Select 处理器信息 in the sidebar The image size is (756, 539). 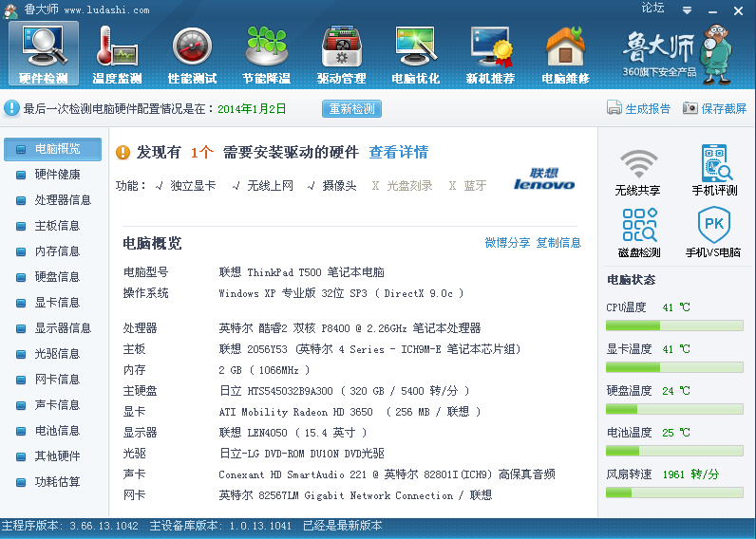pyautogui.click(x=63, y=200)
